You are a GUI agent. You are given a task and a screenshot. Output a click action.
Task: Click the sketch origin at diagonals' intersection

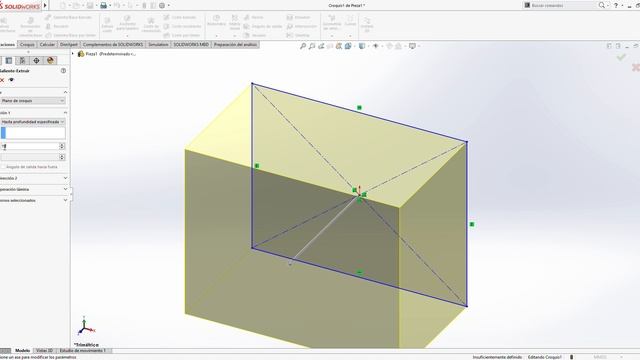point(359,195)
